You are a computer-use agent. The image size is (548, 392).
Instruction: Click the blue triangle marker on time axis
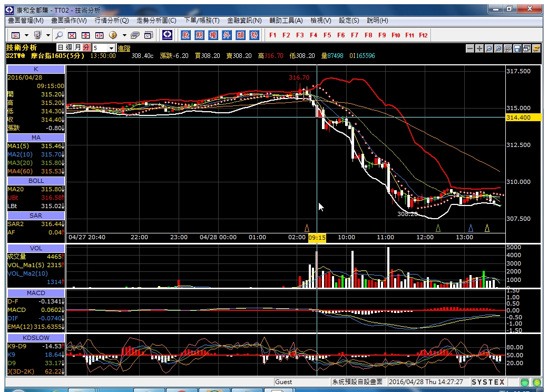click(471, 228)
